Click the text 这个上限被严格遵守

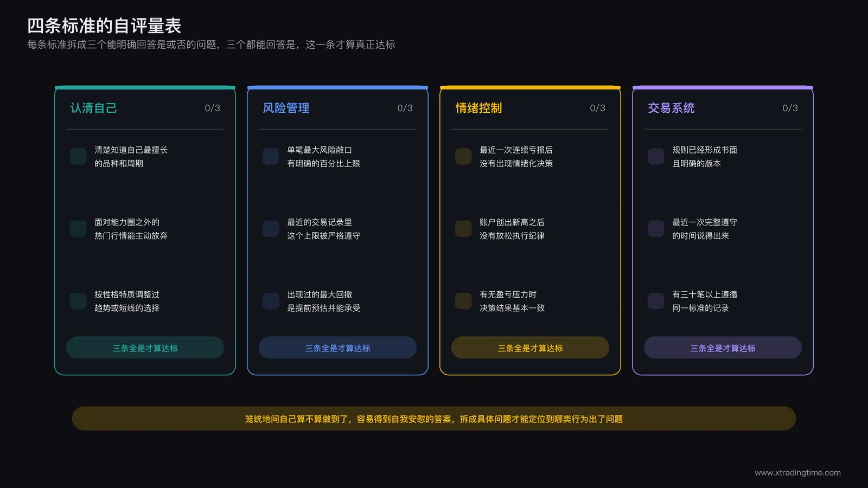(x=323, y=235)
